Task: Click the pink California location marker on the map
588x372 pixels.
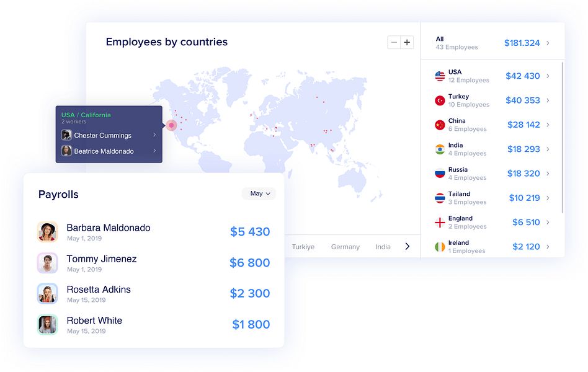Action: pyautogui.click(x=171, y=125)
